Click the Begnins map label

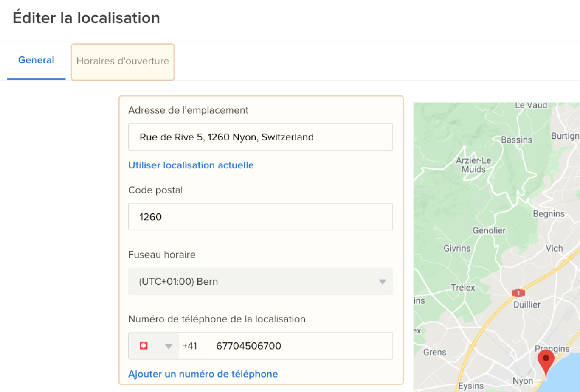(549, 213)
